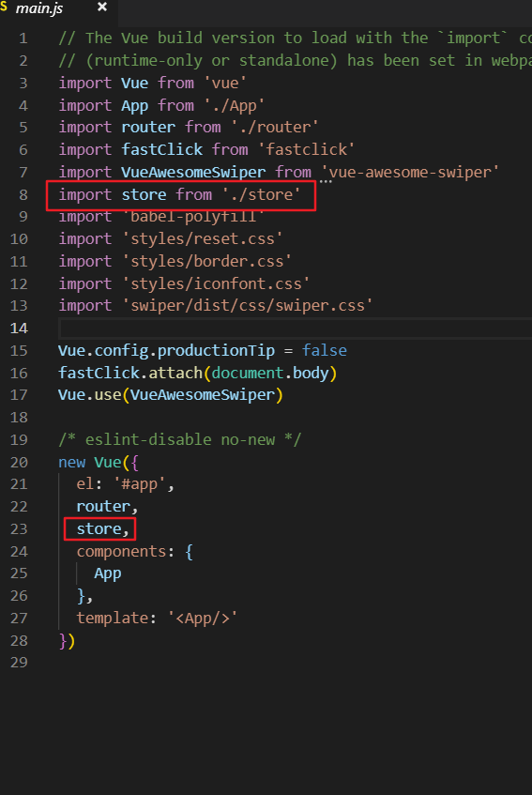Place cursor on empty highlighted line 14
This screenshot has width=532, height=795.
[295, 329]
